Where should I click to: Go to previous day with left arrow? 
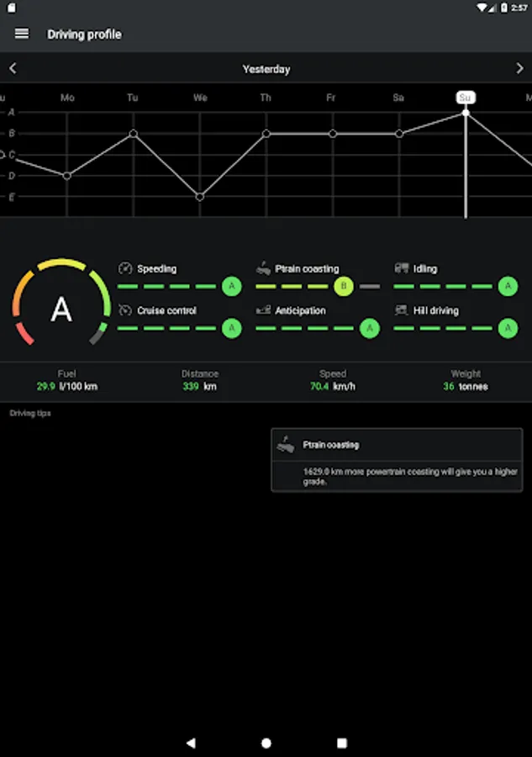pos(13,69)
